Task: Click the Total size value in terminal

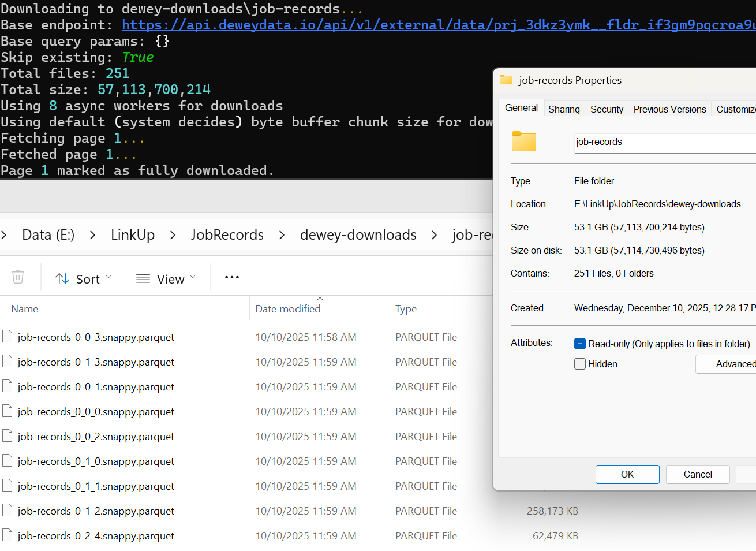Action: click(154, 90)
